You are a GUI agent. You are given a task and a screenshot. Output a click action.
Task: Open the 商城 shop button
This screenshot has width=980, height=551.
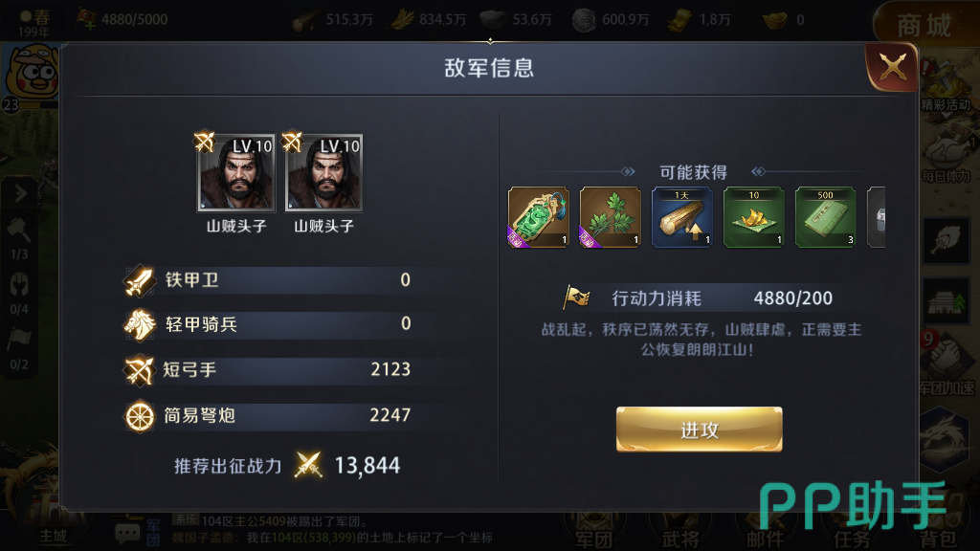tap(924, 25)
